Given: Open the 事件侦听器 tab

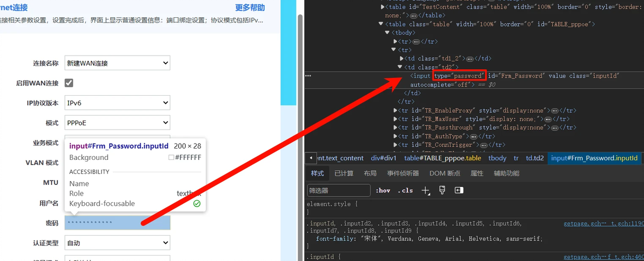Looking at the screenshot, I should coord(403,173).
